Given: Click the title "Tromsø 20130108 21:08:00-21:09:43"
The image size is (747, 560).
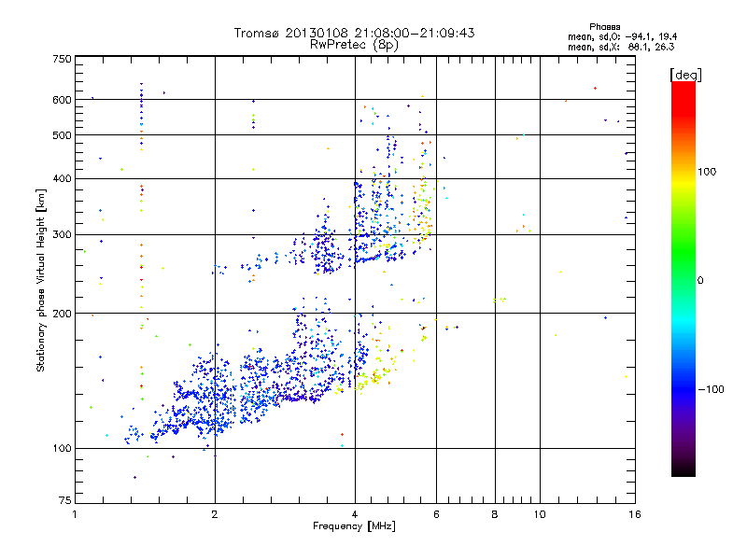Looking at the screenshot, I should [354, 33].
